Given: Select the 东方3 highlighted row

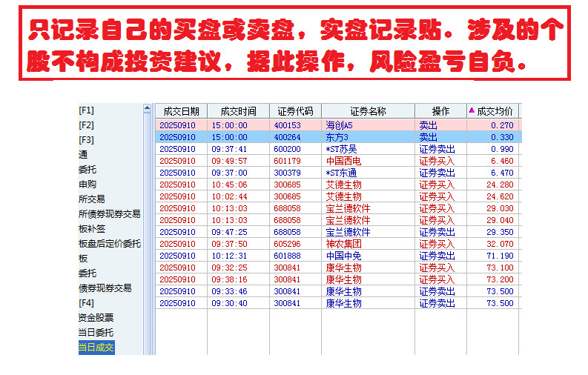Looking at the screenshot, I should click(339, 137).
